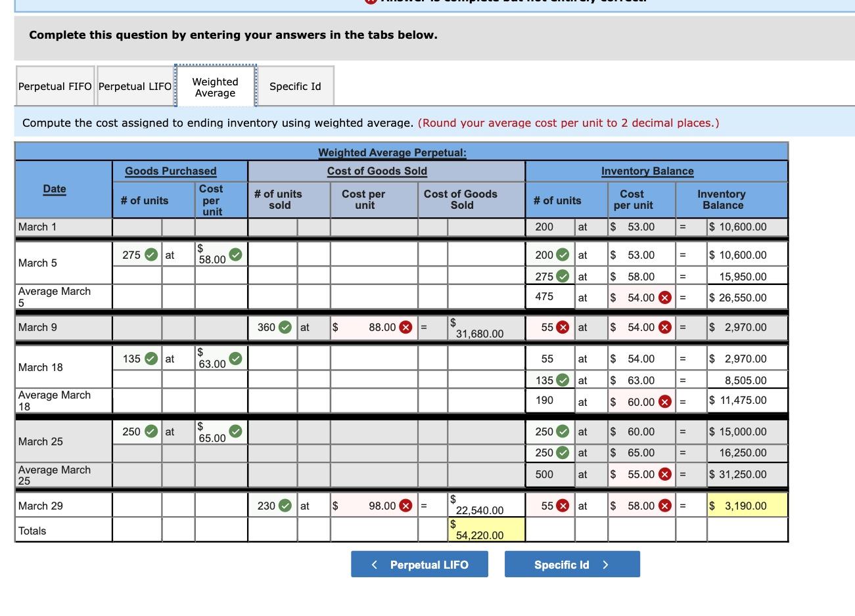Edit Average March 25 cost per unit 55.00 field
This screenshot has height=616, width=855.
coord(641,474)
